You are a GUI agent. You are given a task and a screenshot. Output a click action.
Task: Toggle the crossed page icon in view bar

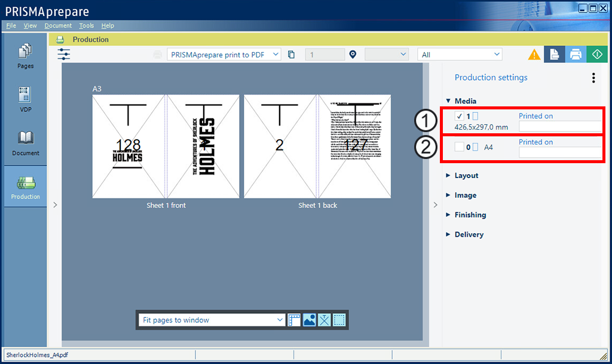324,320
